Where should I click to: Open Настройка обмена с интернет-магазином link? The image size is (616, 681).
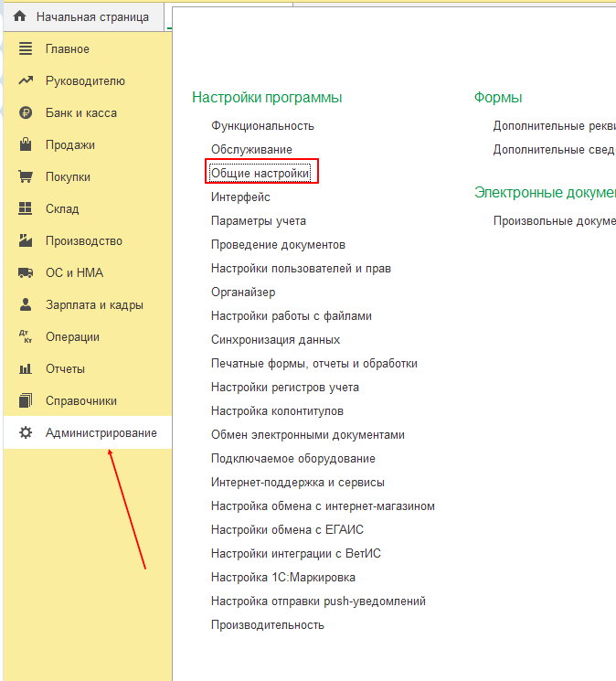click(323, 506)
